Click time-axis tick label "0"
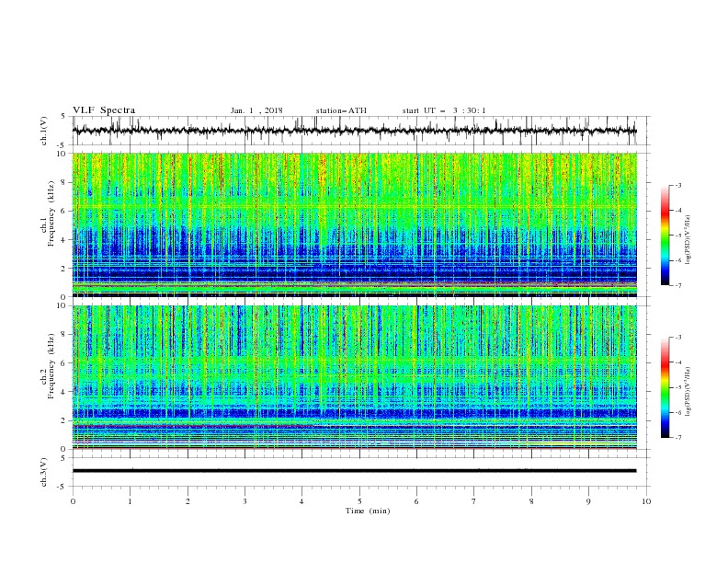728x563 pixels. click(73, 501)
